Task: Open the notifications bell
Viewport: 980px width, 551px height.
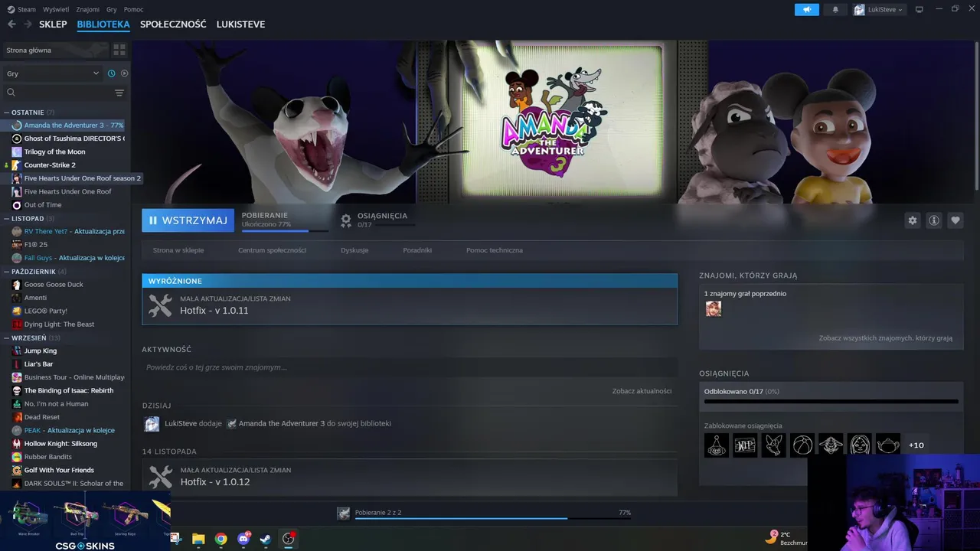Action: tap(835, 9)
